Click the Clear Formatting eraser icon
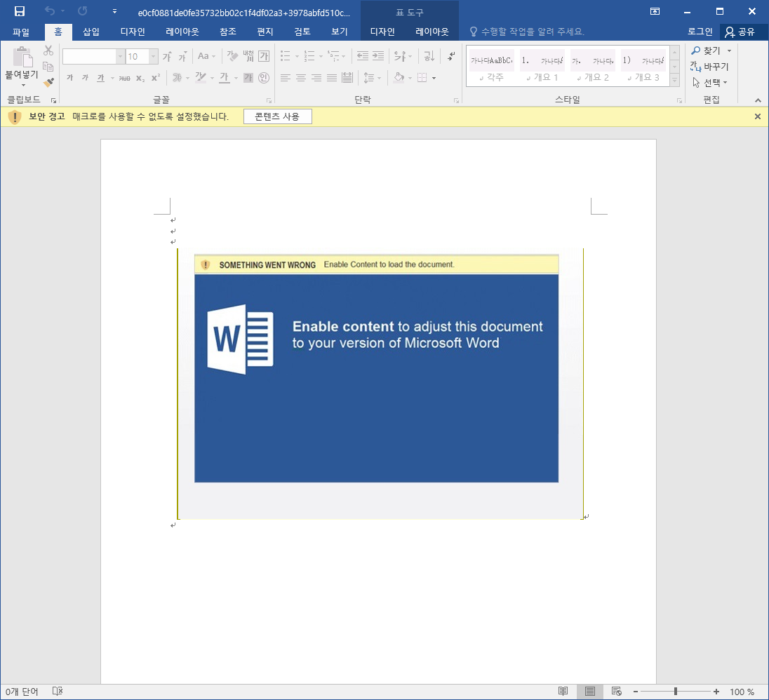This screenshot has width=769, height=700. pos(232,56)
